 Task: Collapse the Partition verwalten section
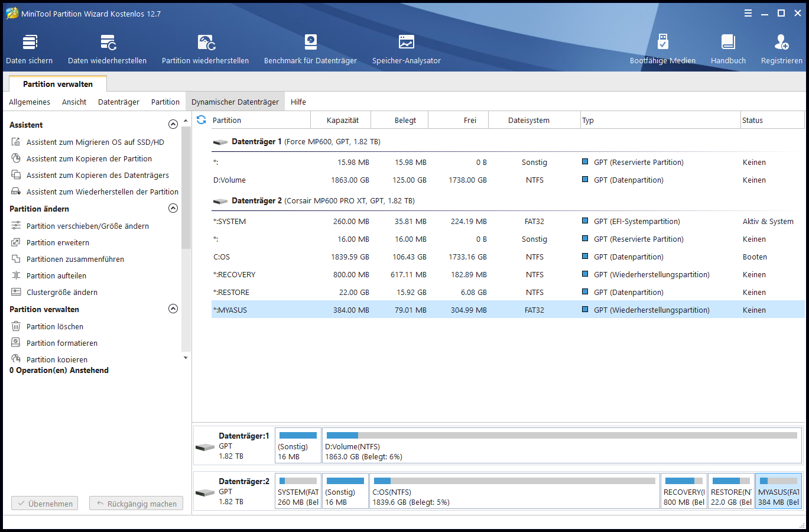[173, 309]
